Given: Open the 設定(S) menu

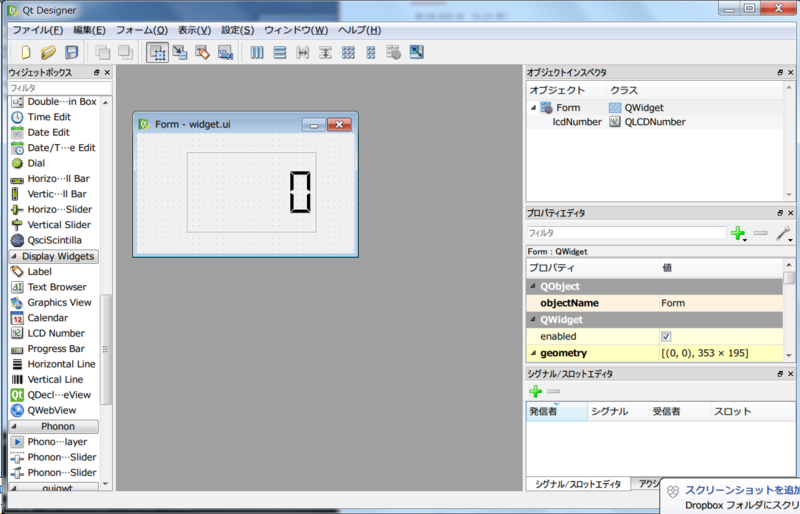Looking at the screenshot, I should (x=238, y=30).
